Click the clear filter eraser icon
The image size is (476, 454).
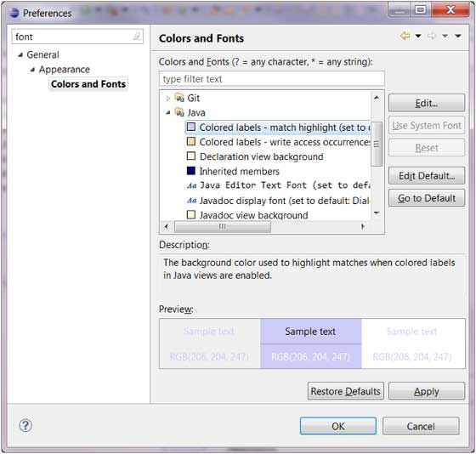click(137, 37)
